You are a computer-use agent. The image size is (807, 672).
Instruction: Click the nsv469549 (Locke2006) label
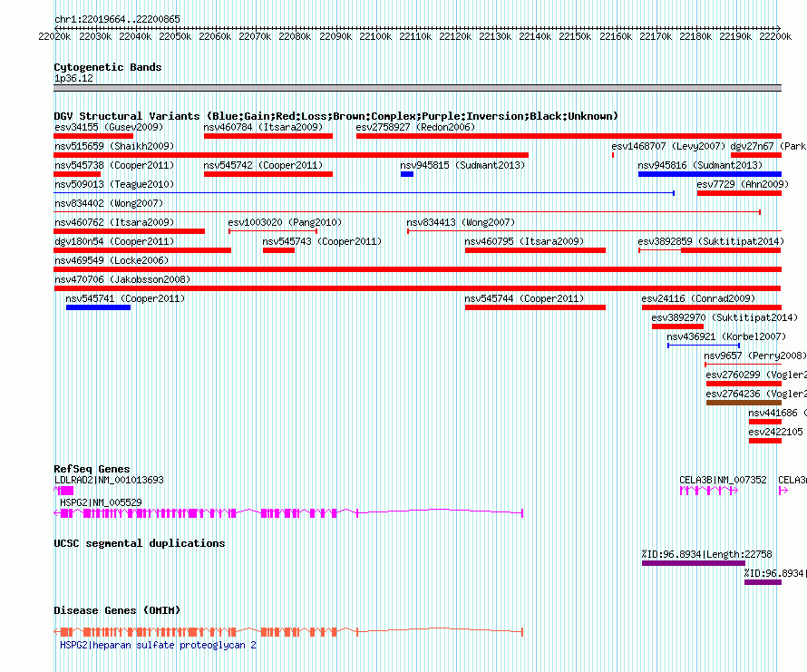point(112,260)
